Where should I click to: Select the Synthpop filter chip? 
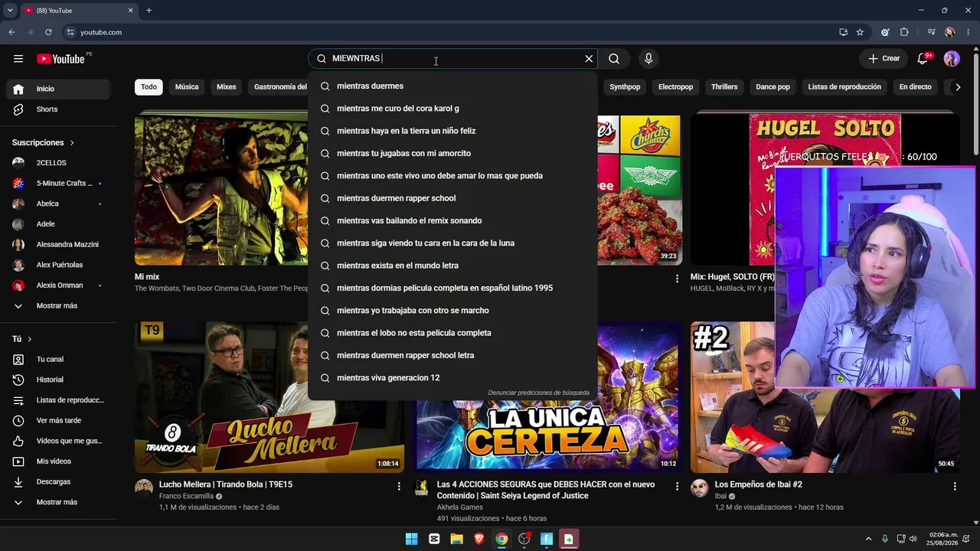click(625, 87)
